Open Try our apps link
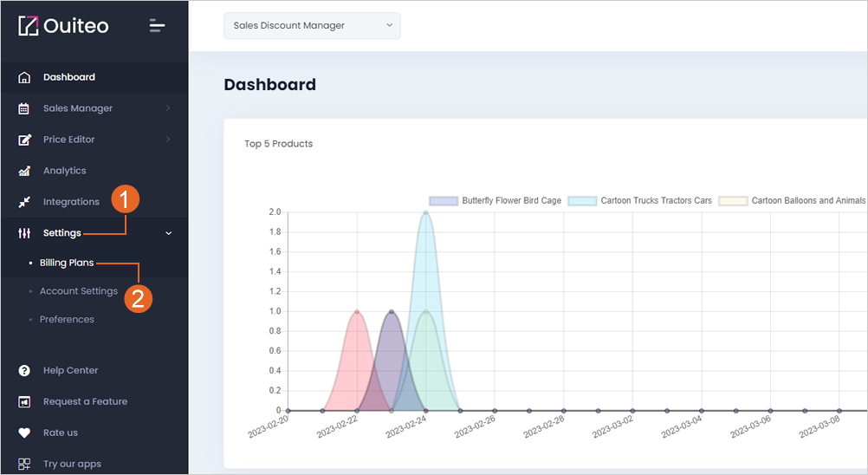This screenshot has width=868, height=475. 72,464
